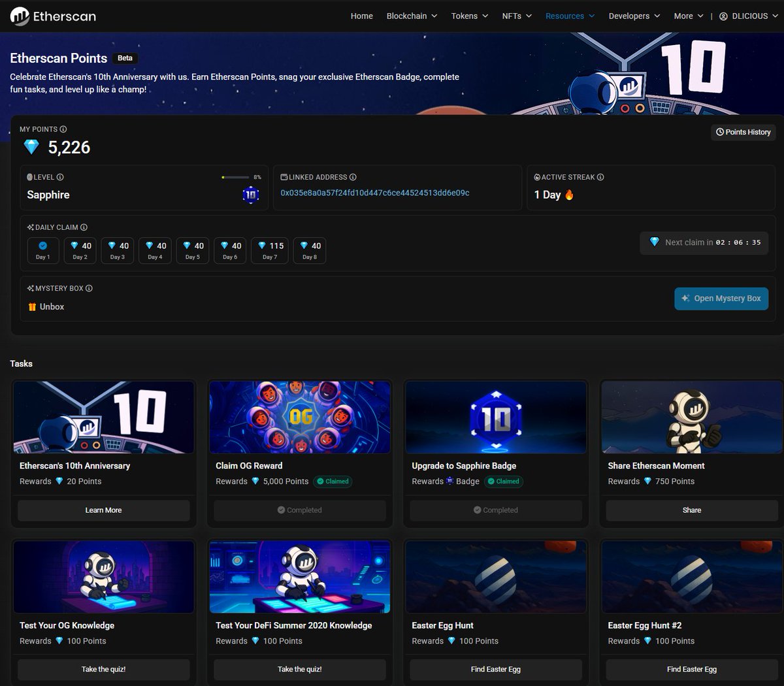Click the Share Etherscan Moment thumbnail
784x686 pixels.
point(692,417)
